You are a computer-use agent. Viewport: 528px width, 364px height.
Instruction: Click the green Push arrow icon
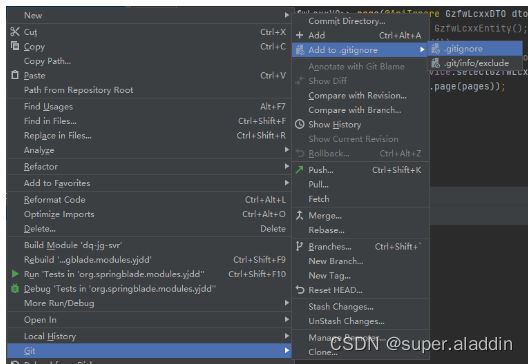299,169
